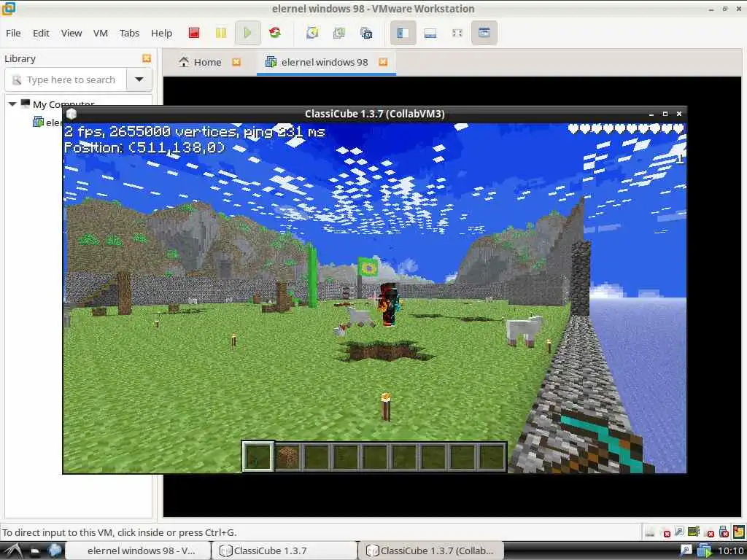Open the File menu
Image resolution: width=747 pixels, height=560 pixels.
[x=13, y=33]
